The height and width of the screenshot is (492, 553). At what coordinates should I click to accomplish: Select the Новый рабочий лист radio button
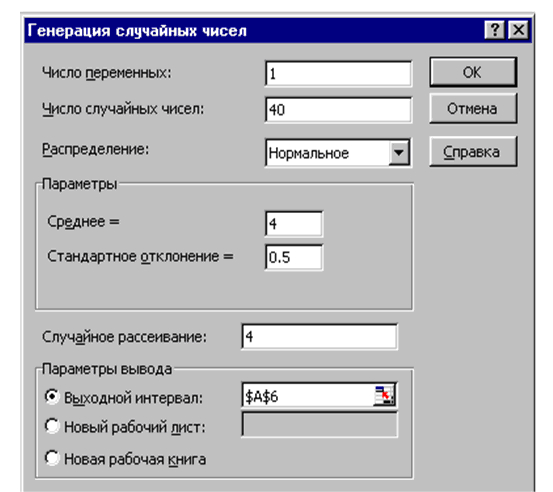tap(52, 426)
